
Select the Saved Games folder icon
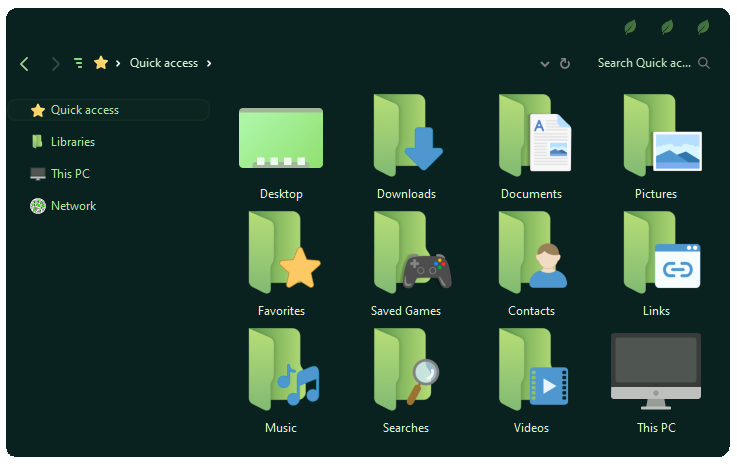tap(406, 254)
